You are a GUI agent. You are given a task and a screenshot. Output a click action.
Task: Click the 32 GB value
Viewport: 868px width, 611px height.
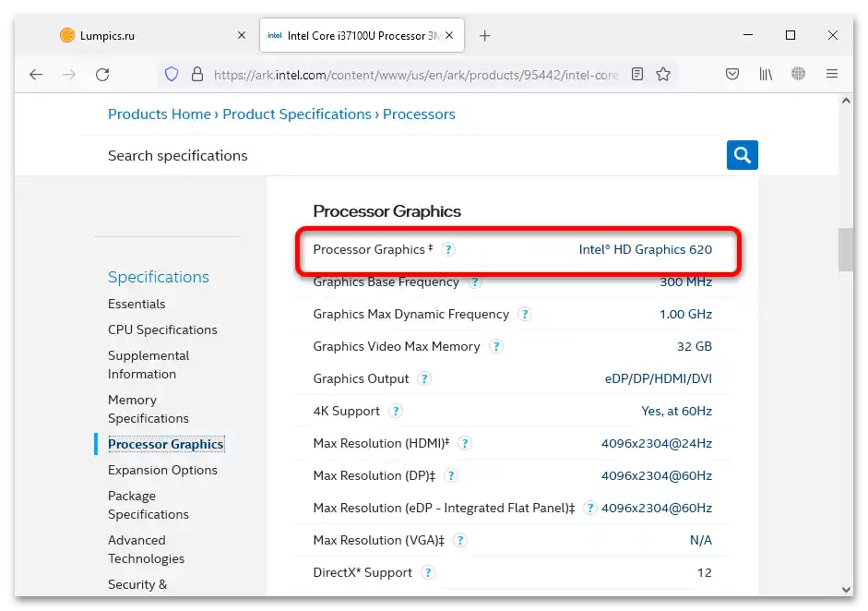(x=695, y=347)
